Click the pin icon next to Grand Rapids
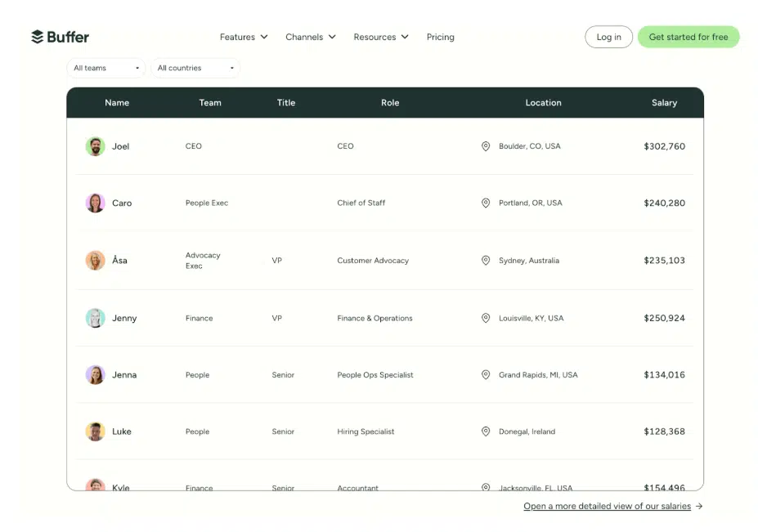The width and height of the screenshot is (758, 532). click(x=486, y=375)
